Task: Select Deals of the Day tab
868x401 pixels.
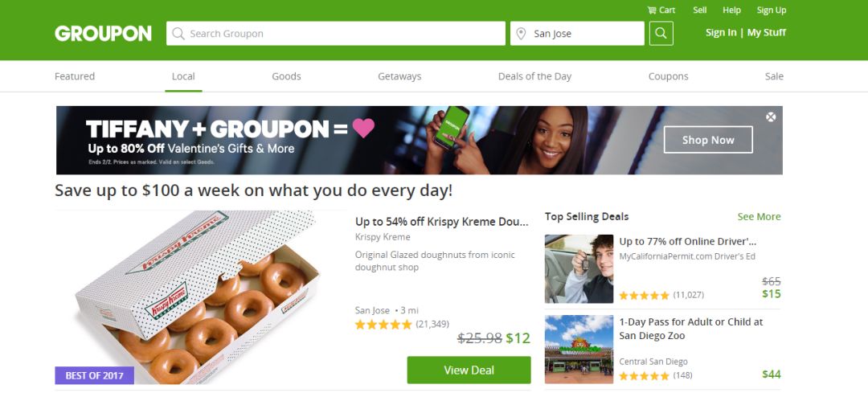Action: 534,76
